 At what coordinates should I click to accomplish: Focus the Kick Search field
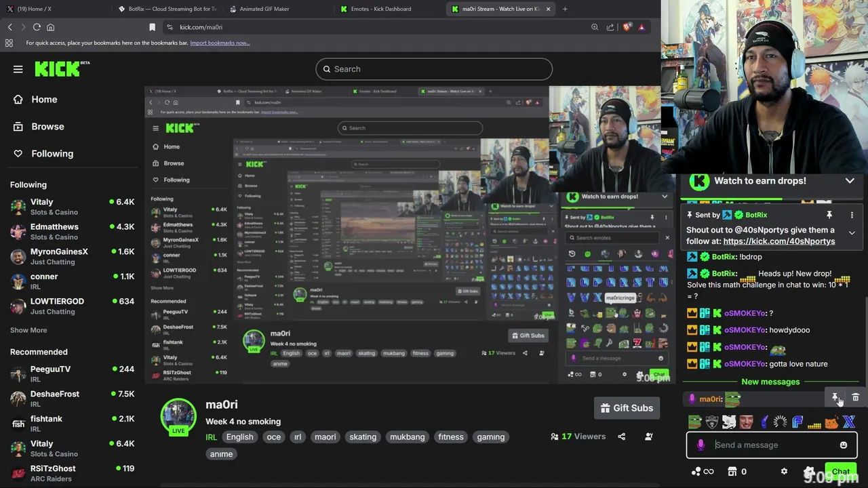click(434, 69)
